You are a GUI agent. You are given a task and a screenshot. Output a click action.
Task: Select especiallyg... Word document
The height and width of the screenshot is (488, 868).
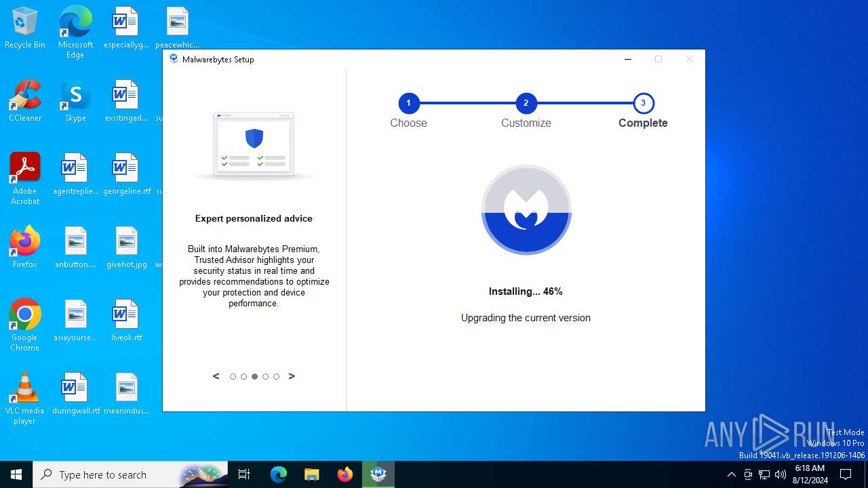pyautogui.click(x=127, y=28)
